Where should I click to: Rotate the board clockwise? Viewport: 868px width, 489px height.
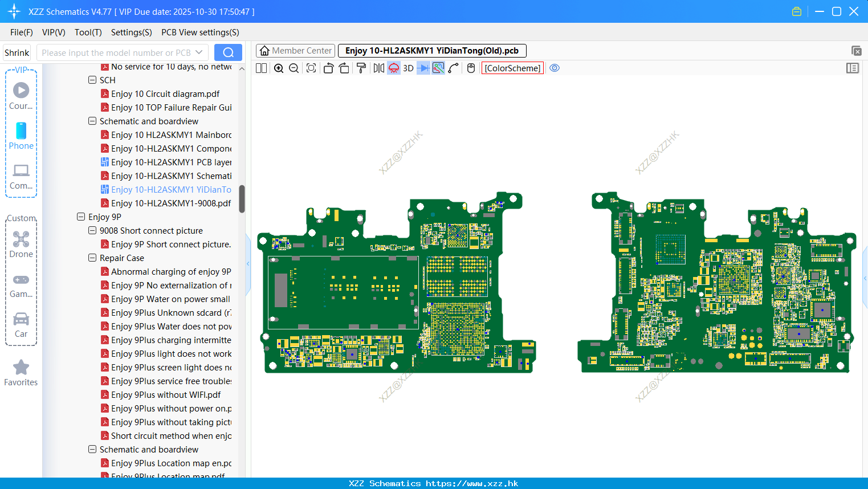point(344,68)
